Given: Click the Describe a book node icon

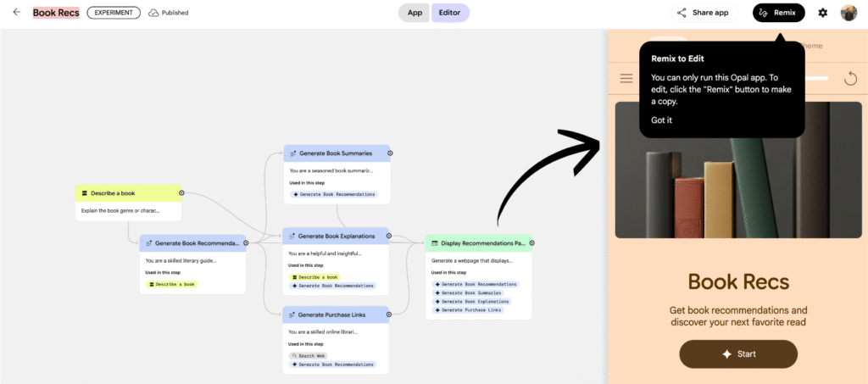Looking at the screenshot, I should coord(84,193).
